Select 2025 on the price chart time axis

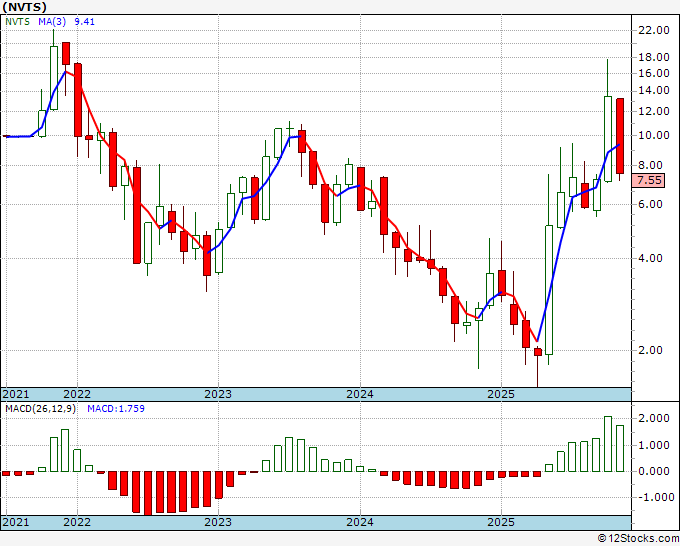[x=501, y=394]
